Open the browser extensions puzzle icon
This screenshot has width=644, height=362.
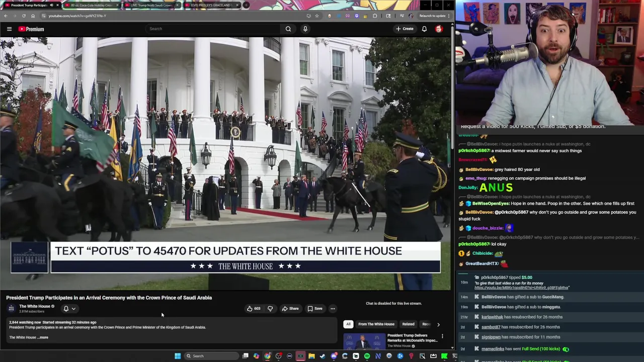375,16
